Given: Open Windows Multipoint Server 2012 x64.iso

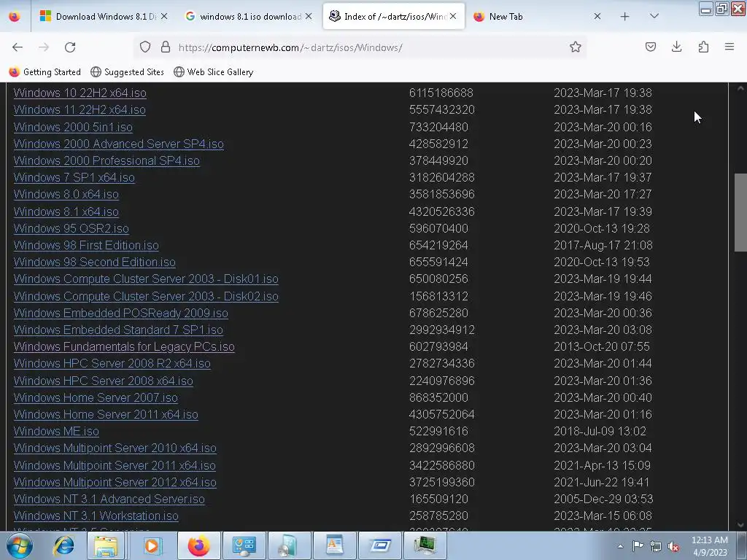Looking at the screenshot, I should click(115, 483).
